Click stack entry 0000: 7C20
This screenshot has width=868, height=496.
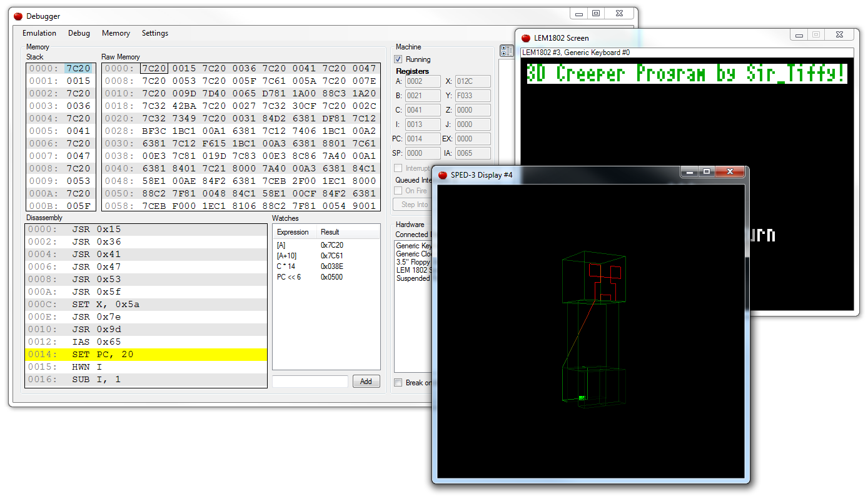61,69
